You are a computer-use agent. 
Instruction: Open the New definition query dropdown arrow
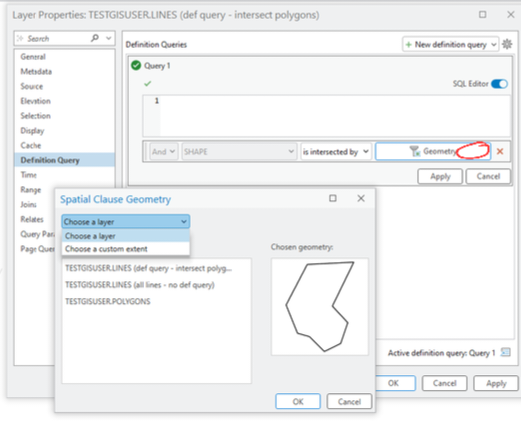[494, 45]
